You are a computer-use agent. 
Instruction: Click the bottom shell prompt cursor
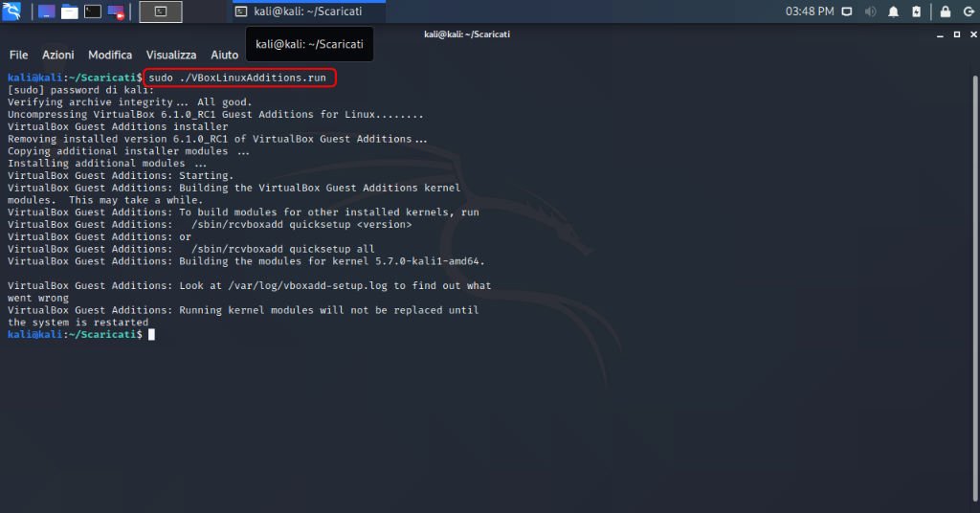tap(151, 334)
